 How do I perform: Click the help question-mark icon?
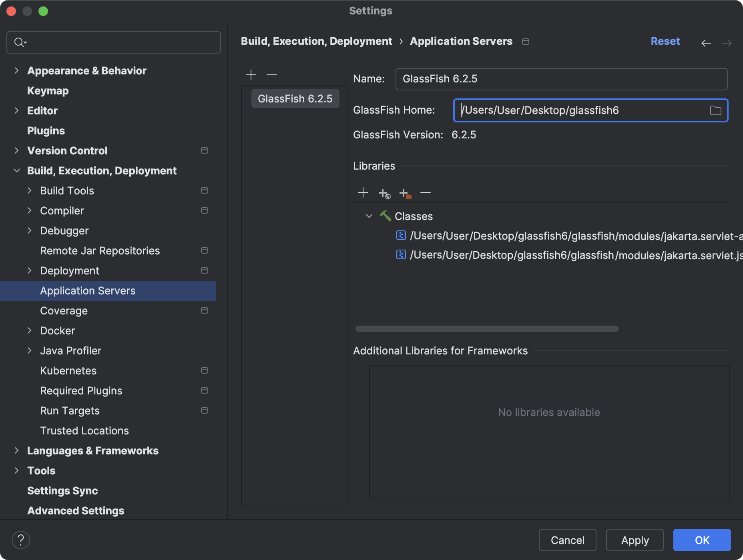21,540
